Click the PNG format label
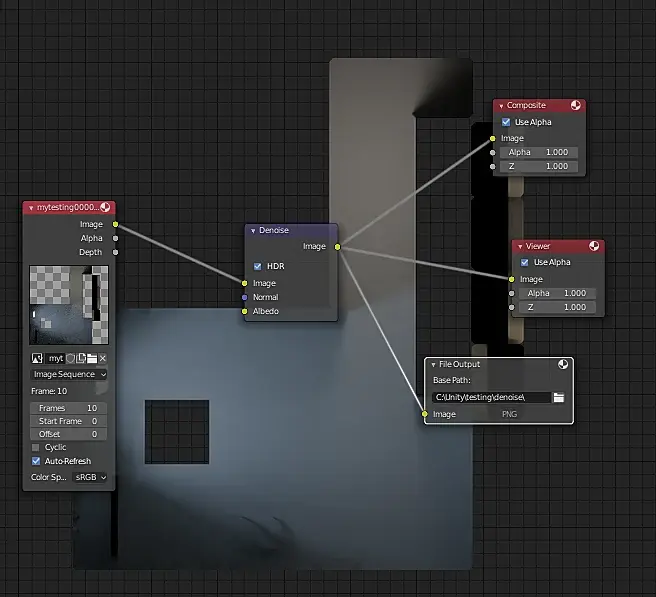Image resolution: width=656 pixels, height=597 pixels. (509, 414)
